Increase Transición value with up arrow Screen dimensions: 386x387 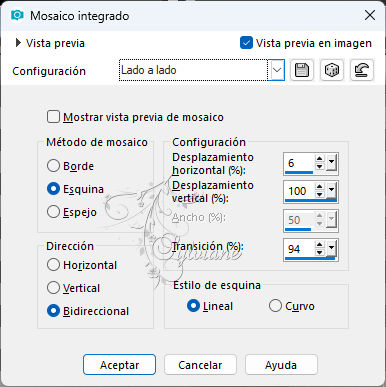(x=320, y=245)
